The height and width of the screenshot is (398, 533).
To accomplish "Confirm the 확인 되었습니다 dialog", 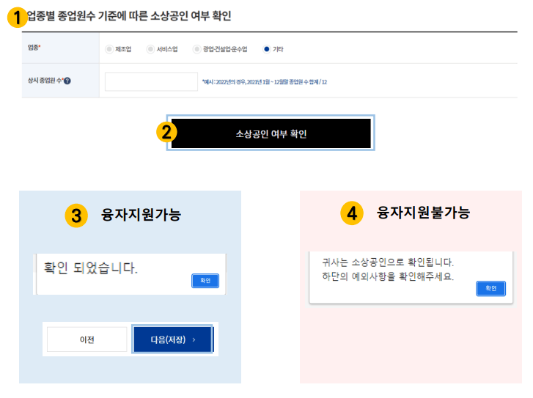I will click(205, 281).
